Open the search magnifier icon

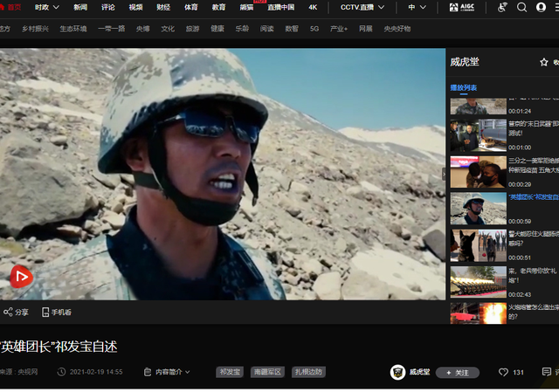[522, 7]
